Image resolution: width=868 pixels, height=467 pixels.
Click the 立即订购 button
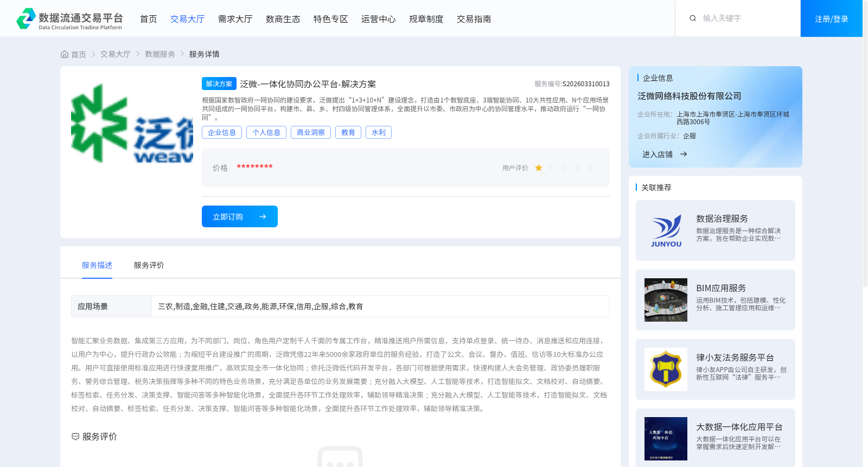pyautogui.click(x=240, y=216)
